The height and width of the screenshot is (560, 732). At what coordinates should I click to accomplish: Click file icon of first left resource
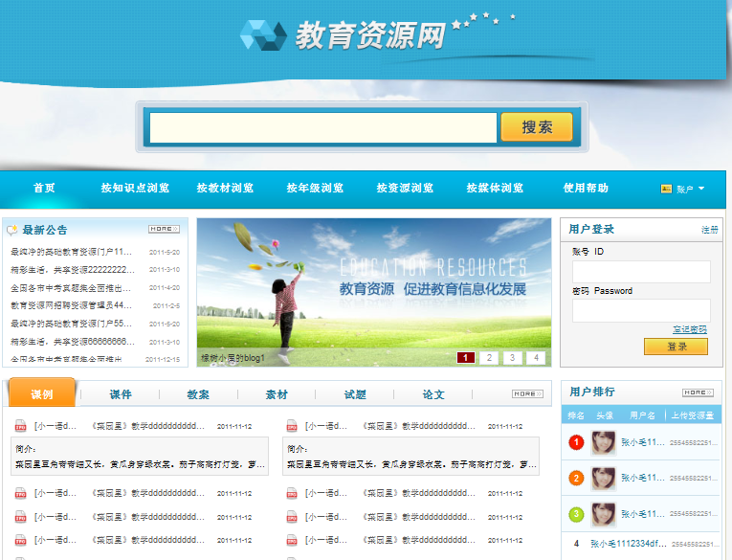pos(20,425)
